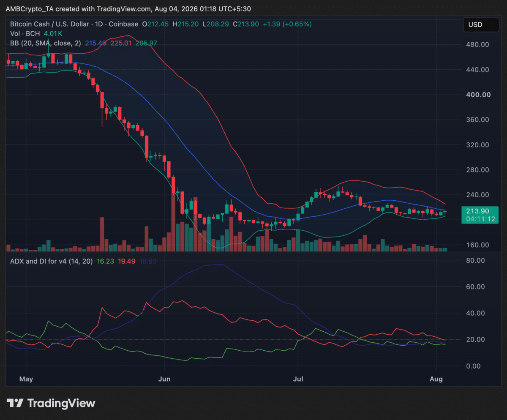
Task: Click the close price C213.90 in header
Action: (245, 24)
